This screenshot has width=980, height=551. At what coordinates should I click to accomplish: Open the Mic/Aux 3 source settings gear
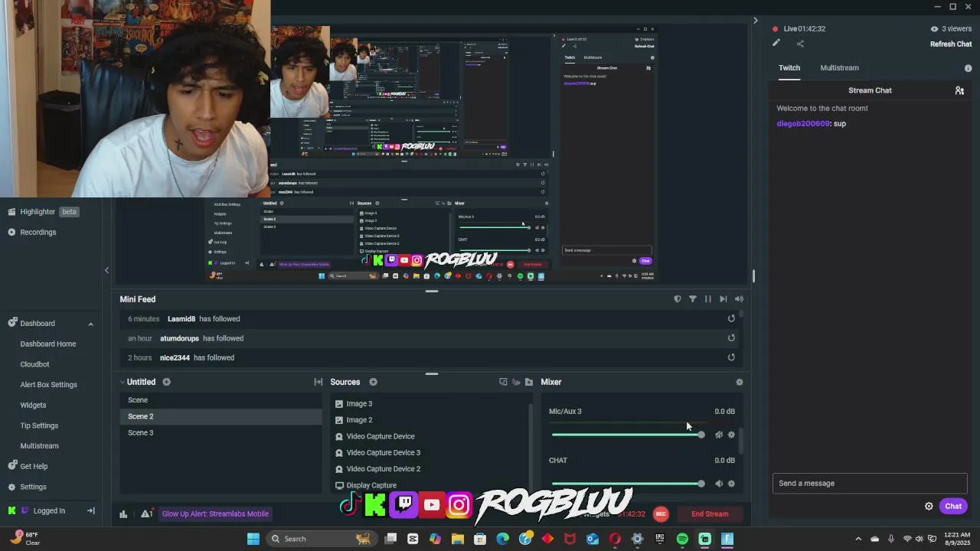731,435
